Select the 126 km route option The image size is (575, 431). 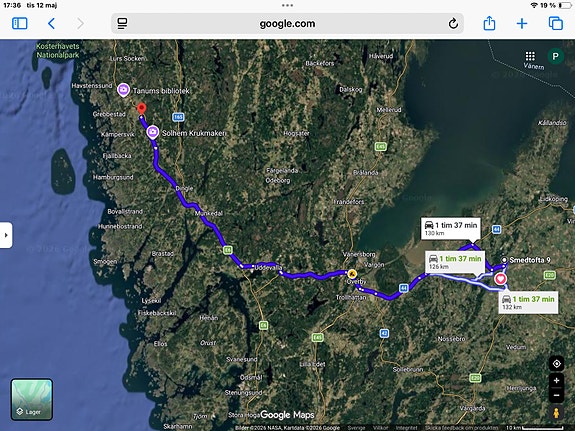click(x=455, y=262)
